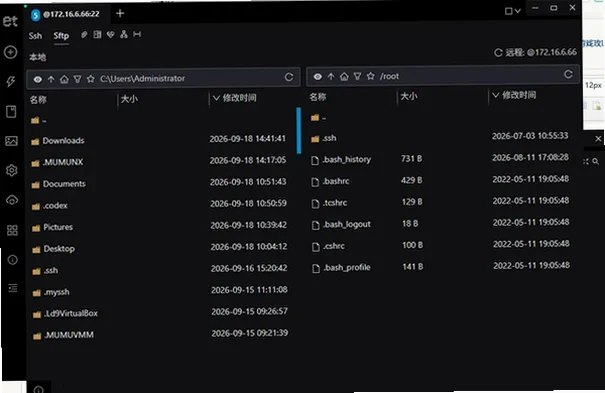Click the remote 名称 column header
The width and height of the screenshot is (605, 393).
click(x=318, y=97)
